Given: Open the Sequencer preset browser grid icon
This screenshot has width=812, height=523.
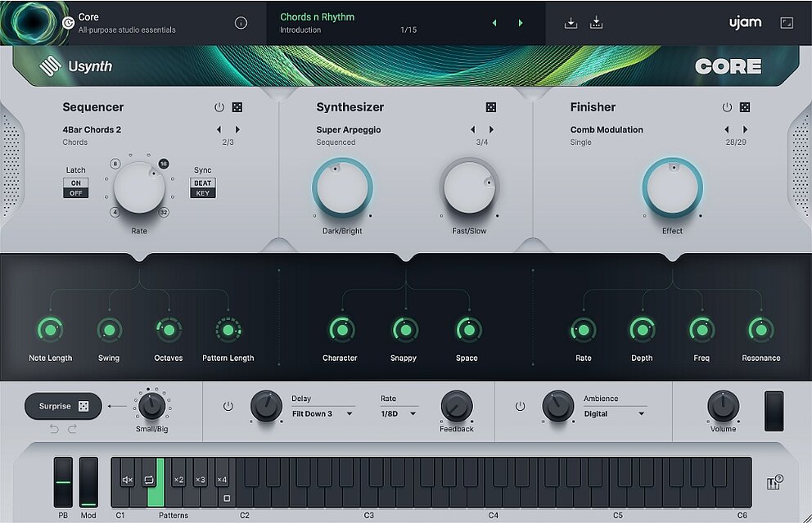Looking at the screenshot, I should click(237, 106).
